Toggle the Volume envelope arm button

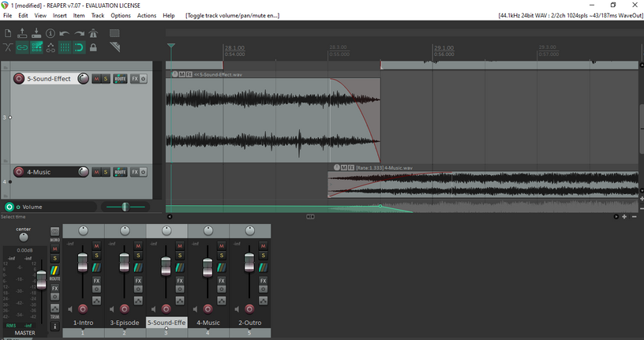[9, 207]
